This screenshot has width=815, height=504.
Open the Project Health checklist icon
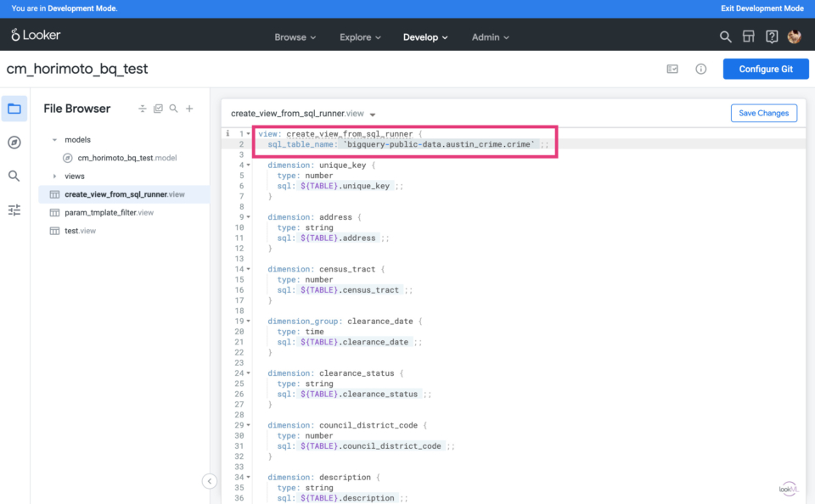pos(672,69)
